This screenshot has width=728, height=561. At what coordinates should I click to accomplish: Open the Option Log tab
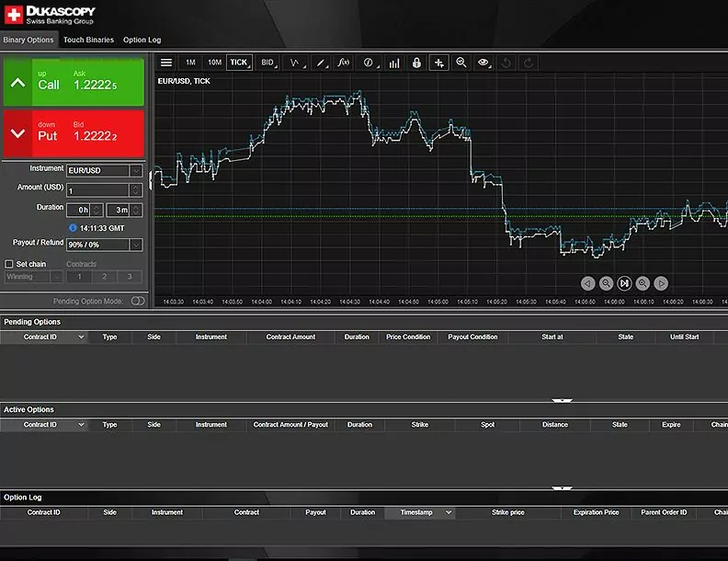tap(142, 40)
